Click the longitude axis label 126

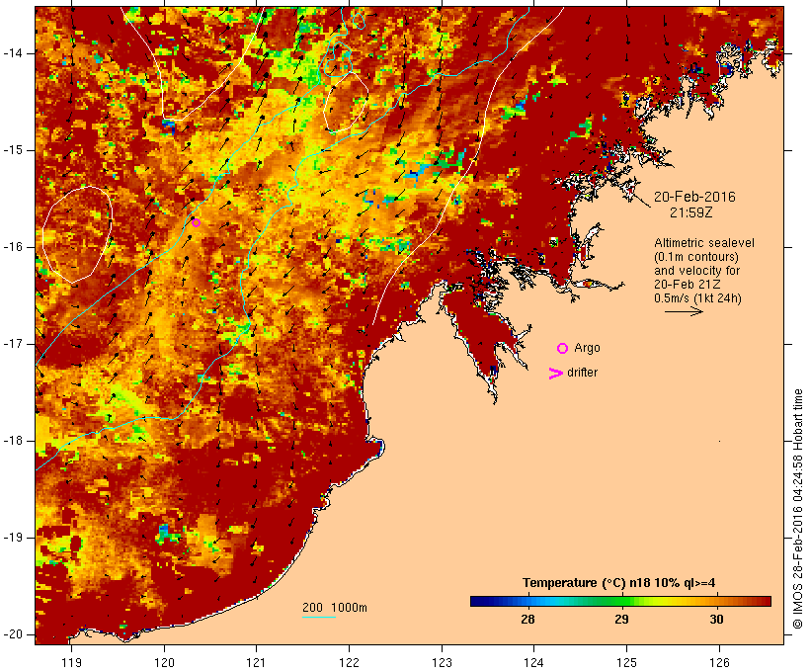719,663
